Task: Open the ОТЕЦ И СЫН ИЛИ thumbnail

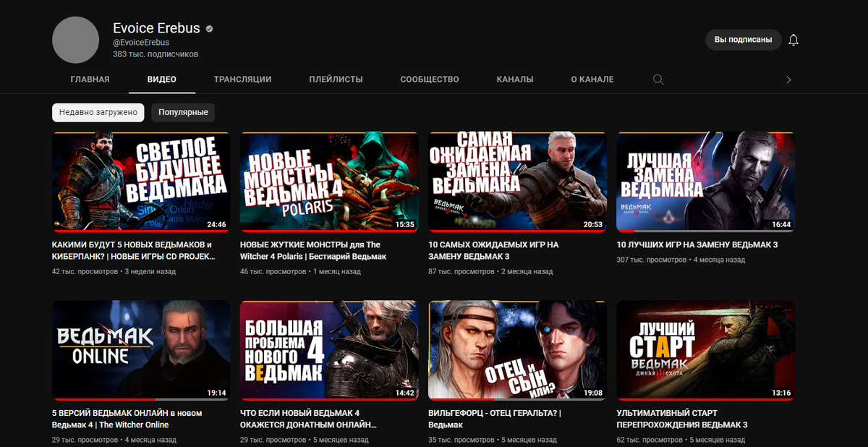Action: pos(517,351)
